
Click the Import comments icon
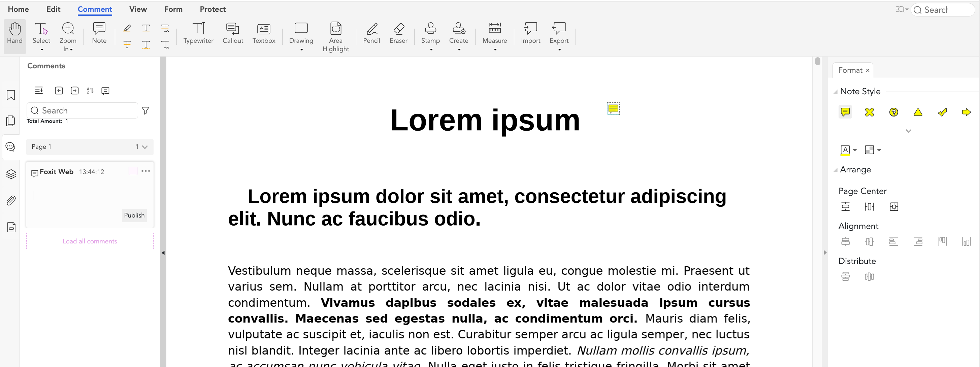click(x=530, y=33)
